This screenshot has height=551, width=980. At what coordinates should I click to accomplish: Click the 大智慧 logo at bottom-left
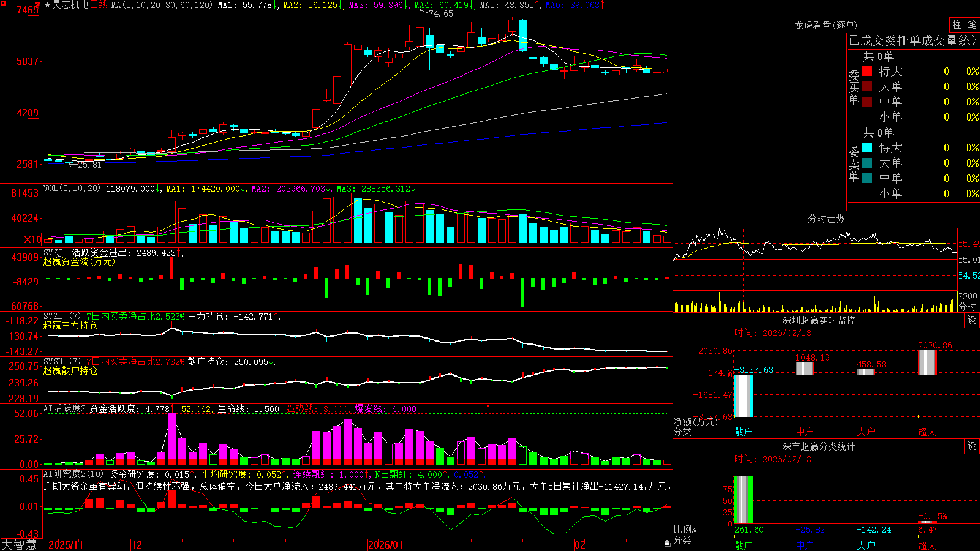19,545
